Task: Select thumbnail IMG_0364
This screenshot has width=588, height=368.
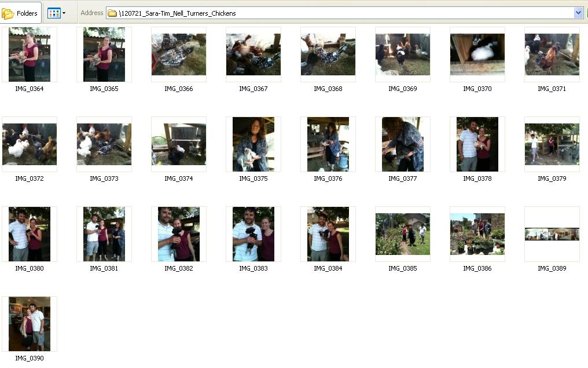Action: tap(30, 54)
